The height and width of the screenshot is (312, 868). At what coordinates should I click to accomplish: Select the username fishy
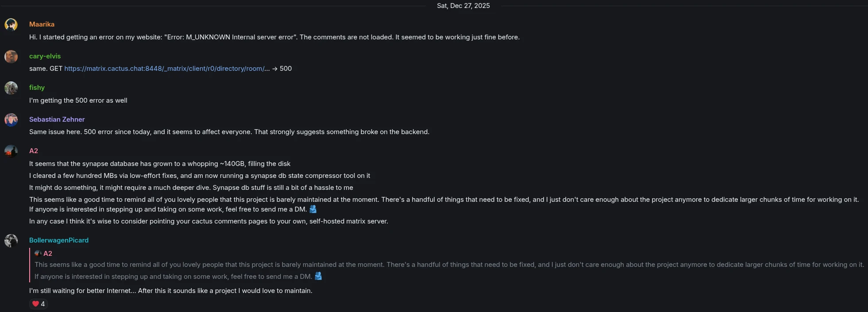click(37, 88)
